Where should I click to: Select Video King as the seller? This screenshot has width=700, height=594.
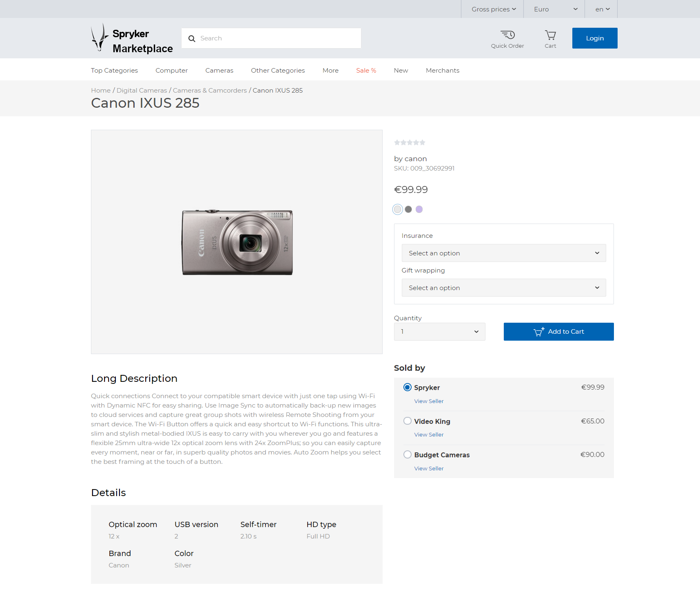407,421
